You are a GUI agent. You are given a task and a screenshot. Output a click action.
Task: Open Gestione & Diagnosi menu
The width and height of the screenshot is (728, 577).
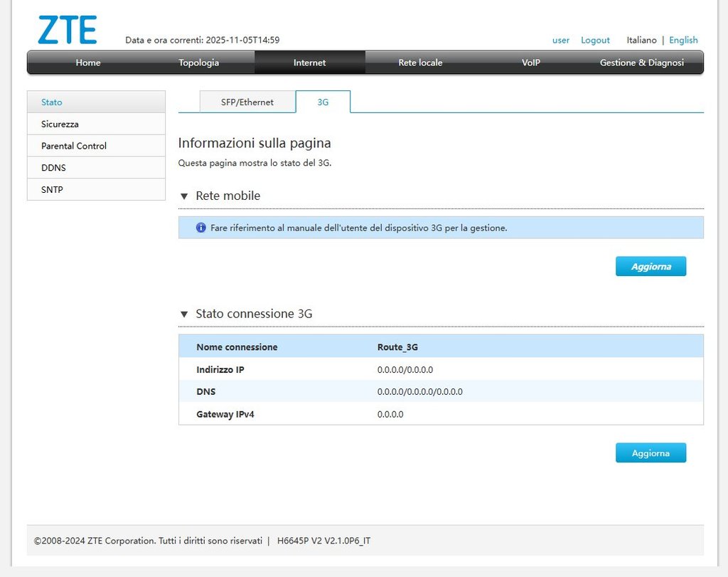[x=641, y=63]
